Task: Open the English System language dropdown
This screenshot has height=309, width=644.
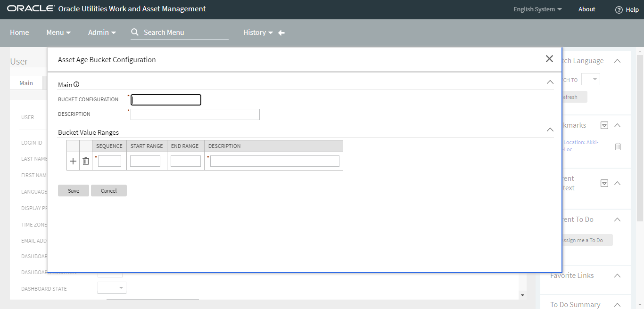Action: pyautogui.click(x=537, y=9)
